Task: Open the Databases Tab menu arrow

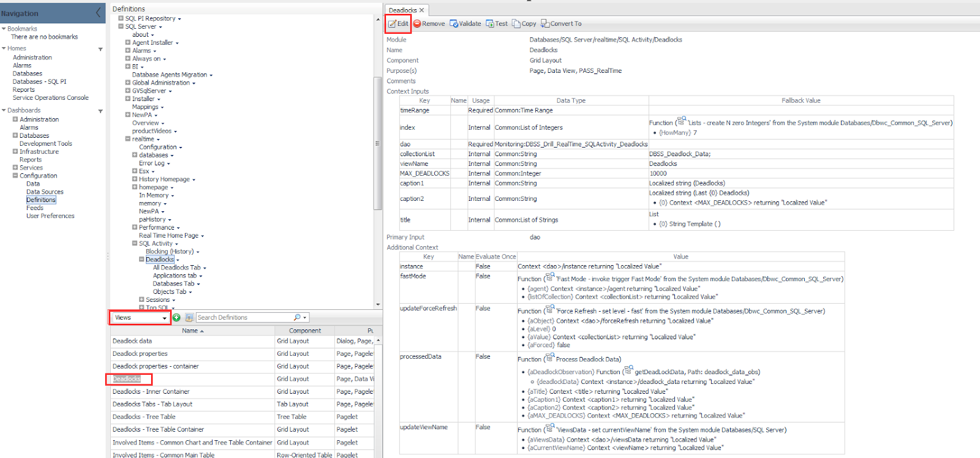Action: (198, 284)
